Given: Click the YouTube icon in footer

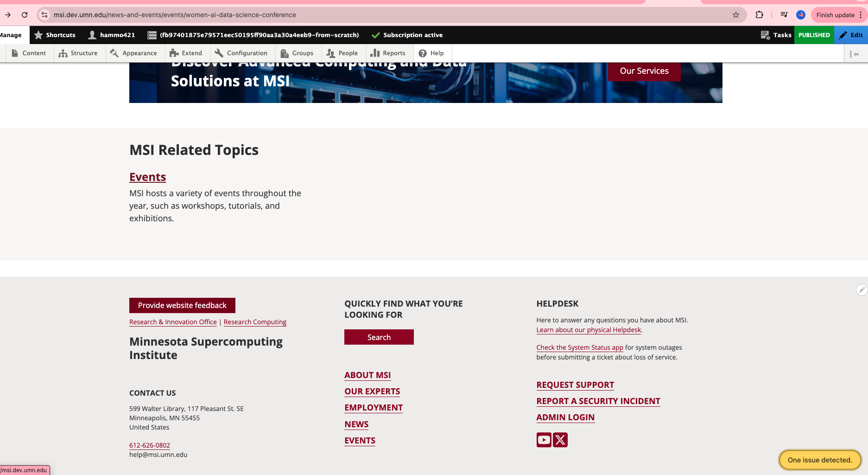Looking at the screenshot, I should coord(544,440).
